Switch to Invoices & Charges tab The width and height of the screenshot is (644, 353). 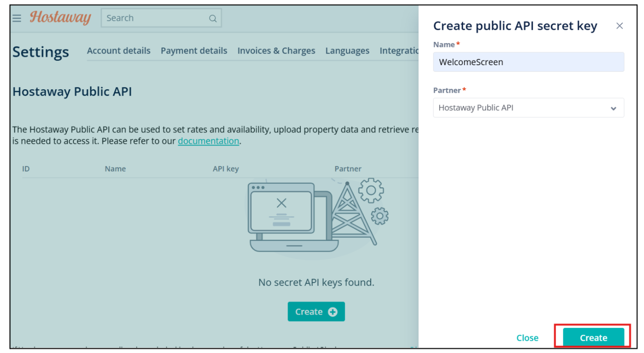coord(276,51)
